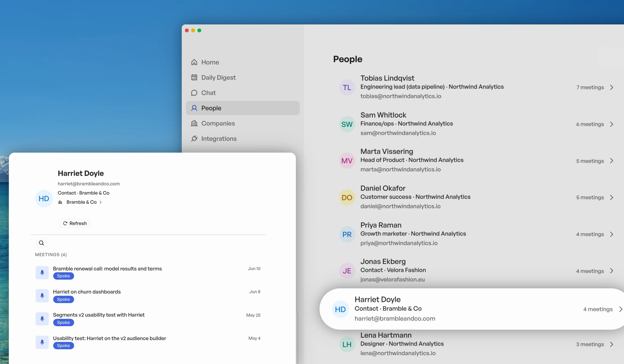
Task: Click the building icon beside Bramble & Co
Action: (60, 202)
